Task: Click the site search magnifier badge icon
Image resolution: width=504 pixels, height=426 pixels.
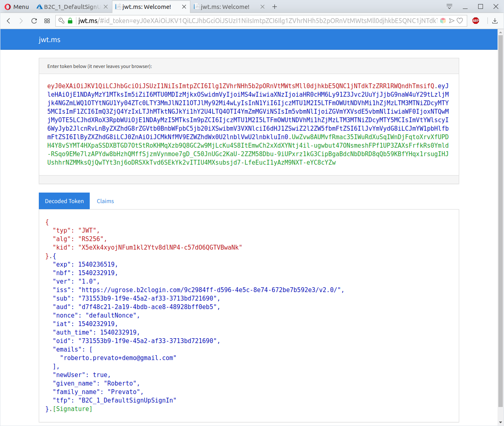Action: click(61, 21)
